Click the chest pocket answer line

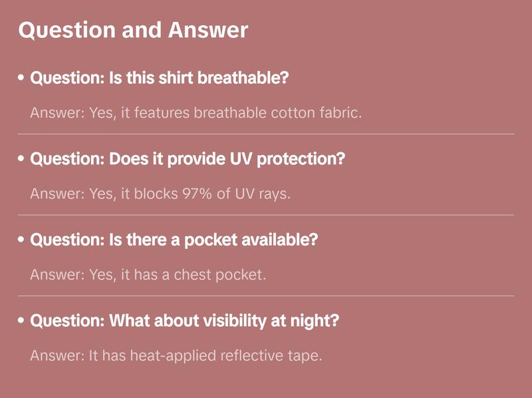(148, 274)
